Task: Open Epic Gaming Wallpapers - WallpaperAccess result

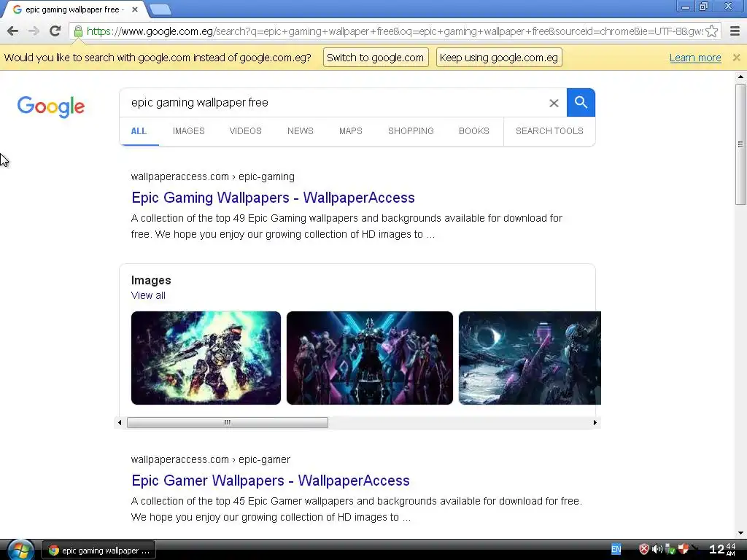Action: pos(273,198)
